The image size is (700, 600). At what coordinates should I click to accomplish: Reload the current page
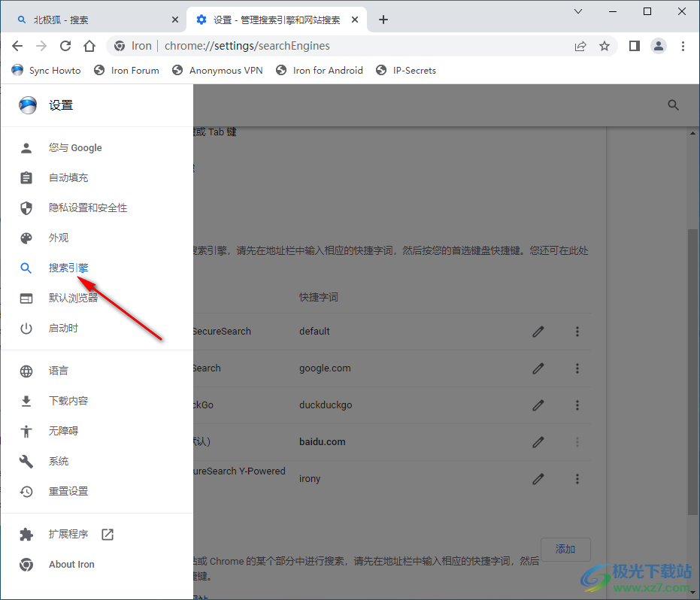pos(65,46)
